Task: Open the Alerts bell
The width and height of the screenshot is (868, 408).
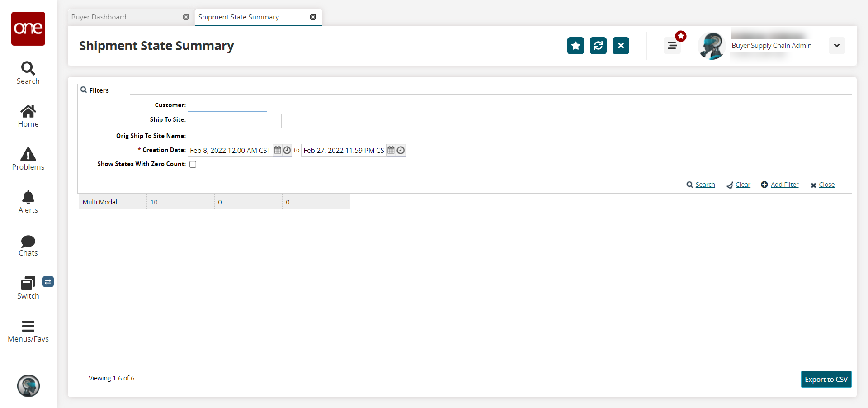Action: pyautogui.click(x=28, y=202)
